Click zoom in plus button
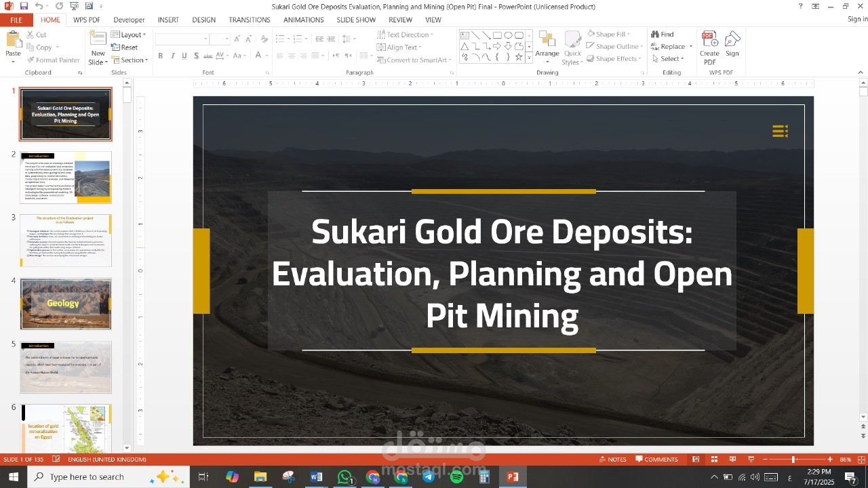Viewport: 868px width, 488px height. pyautogui.click(x=830, y=460)
